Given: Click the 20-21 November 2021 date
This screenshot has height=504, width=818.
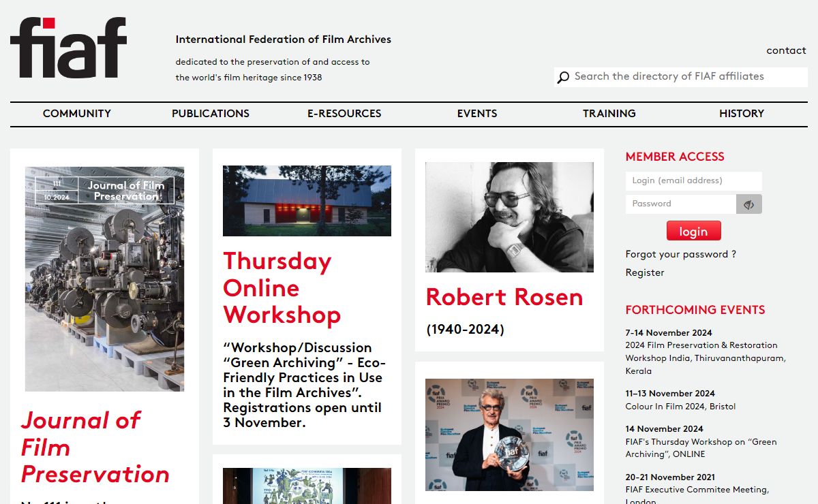Looking at the screenshot, I should point(670,477).
